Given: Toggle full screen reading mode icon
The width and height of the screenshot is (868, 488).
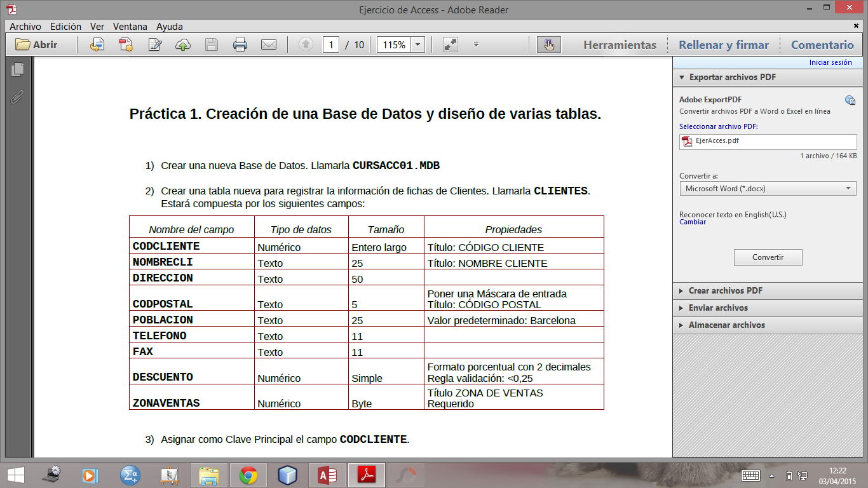Looking at the screenshot, I should tap(450, 44).
